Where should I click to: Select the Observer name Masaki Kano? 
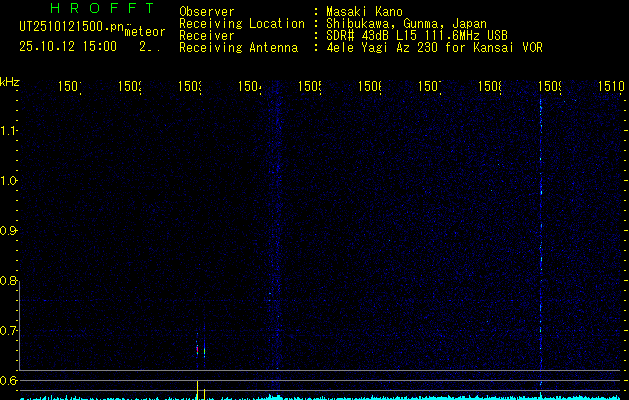pos(364,12)
